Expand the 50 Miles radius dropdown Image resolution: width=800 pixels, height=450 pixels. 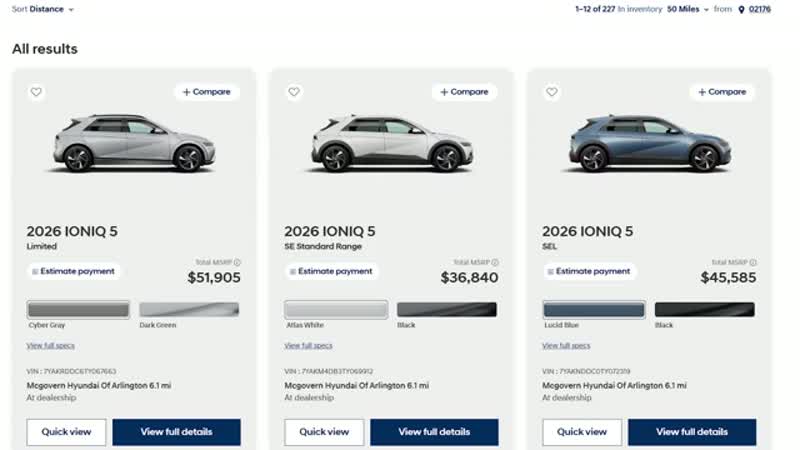[688, 9]
